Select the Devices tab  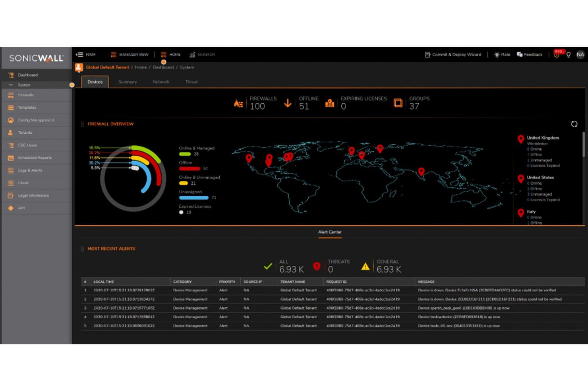(x=95, y=82)
